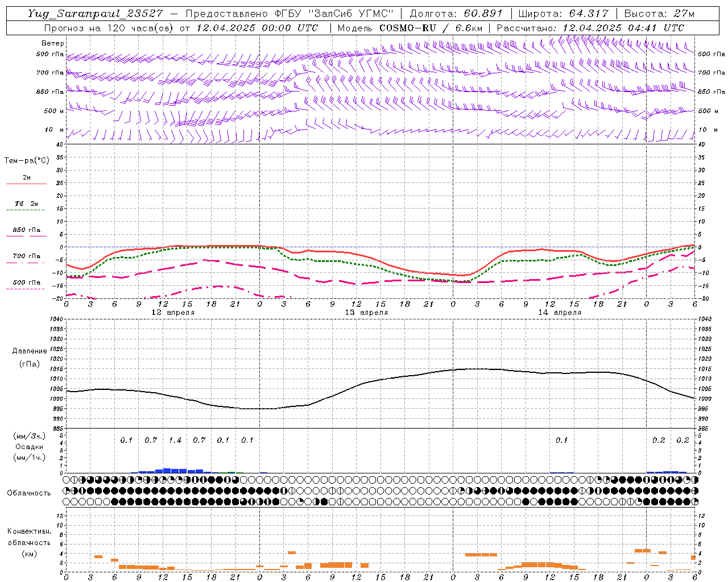Click the pink dashed sample under legend "500 гПа"
Image resolution: width=728 pixels, height=582 pixels.
[26, 289]
